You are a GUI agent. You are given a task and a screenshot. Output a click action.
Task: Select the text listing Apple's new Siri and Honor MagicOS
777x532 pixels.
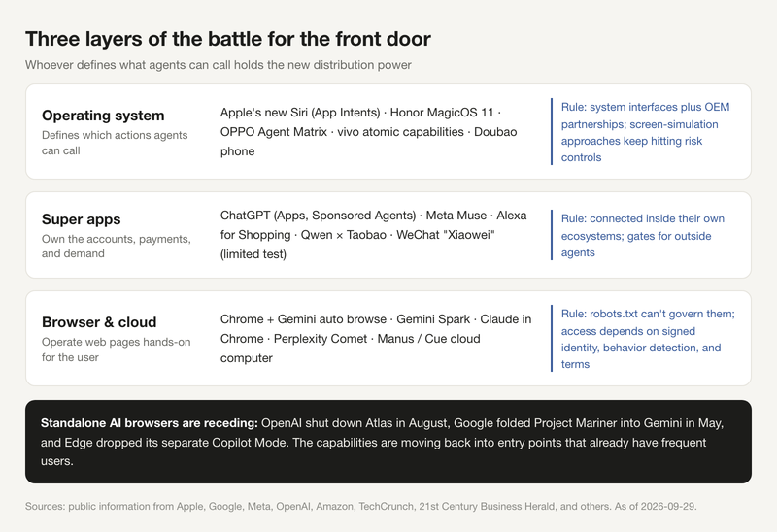(x=369, y=132)
